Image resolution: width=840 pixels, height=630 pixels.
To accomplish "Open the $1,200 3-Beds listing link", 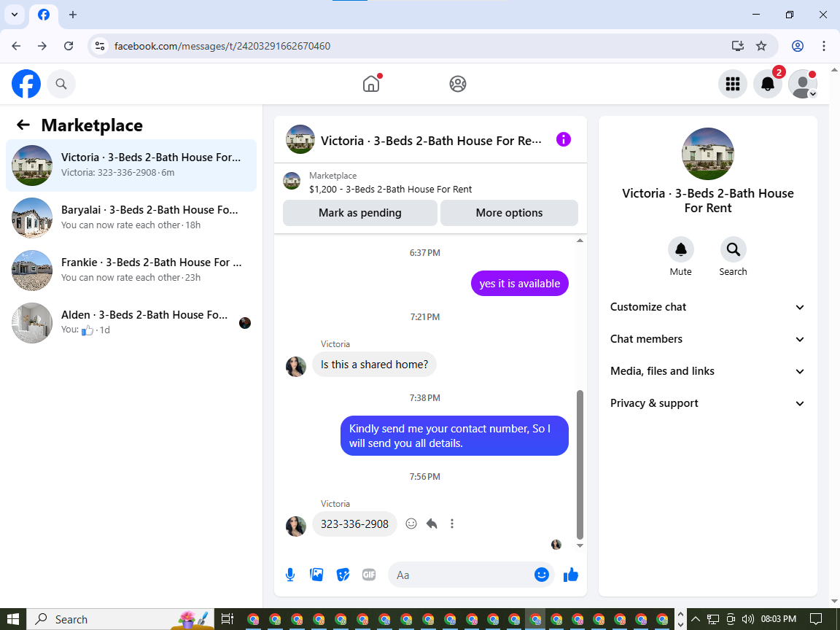I will [391, 189].
